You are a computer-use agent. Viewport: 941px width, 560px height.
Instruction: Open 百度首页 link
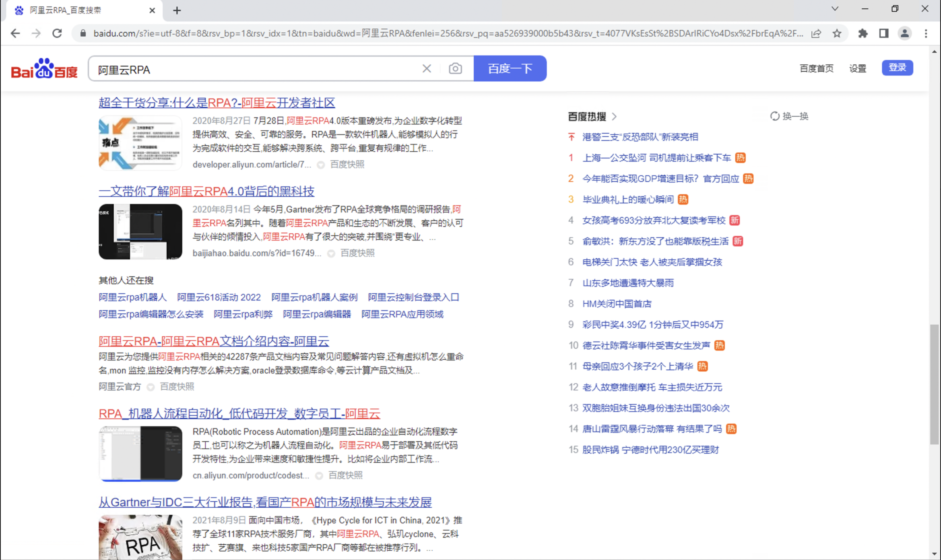tap(816, 68)
